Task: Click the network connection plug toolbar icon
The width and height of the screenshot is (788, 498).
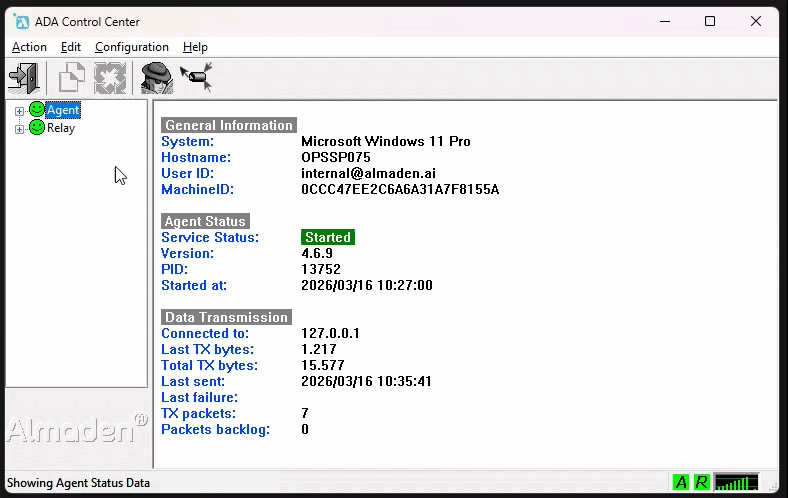Action: 196,77
